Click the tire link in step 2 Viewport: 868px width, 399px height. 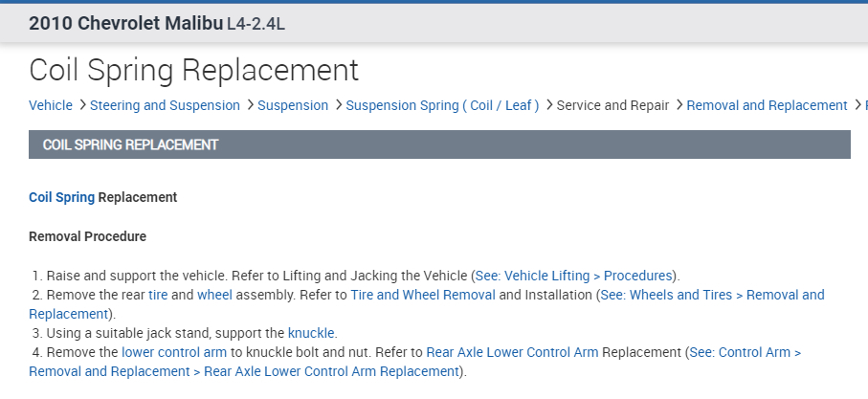(x=158, y=295)
